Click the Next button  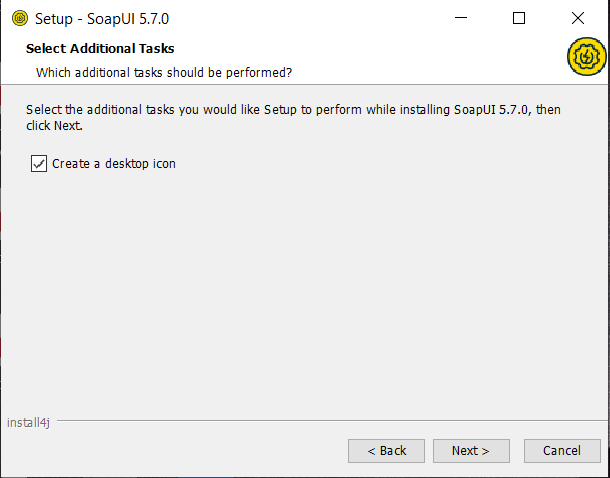471,451
